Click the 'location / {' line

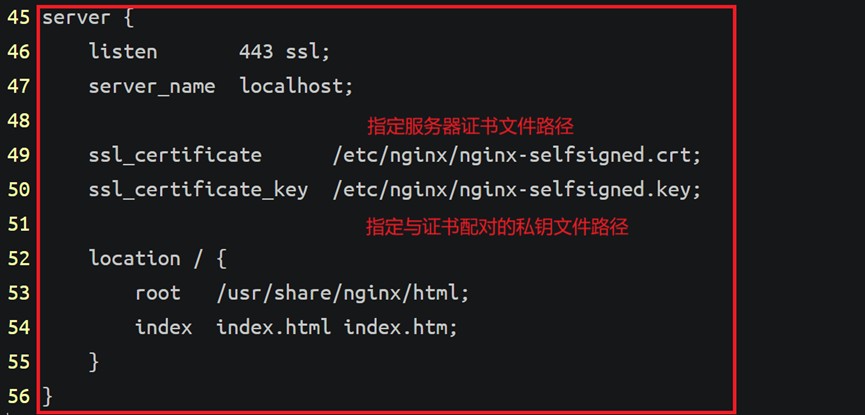[x=158, y=258]
